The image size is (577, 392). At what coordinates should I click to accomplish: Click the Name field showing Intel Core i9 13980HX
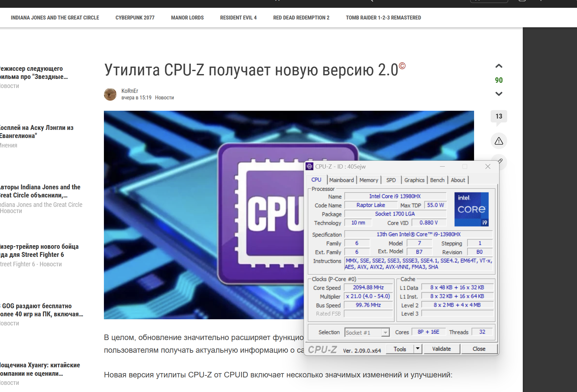[395, 196]
